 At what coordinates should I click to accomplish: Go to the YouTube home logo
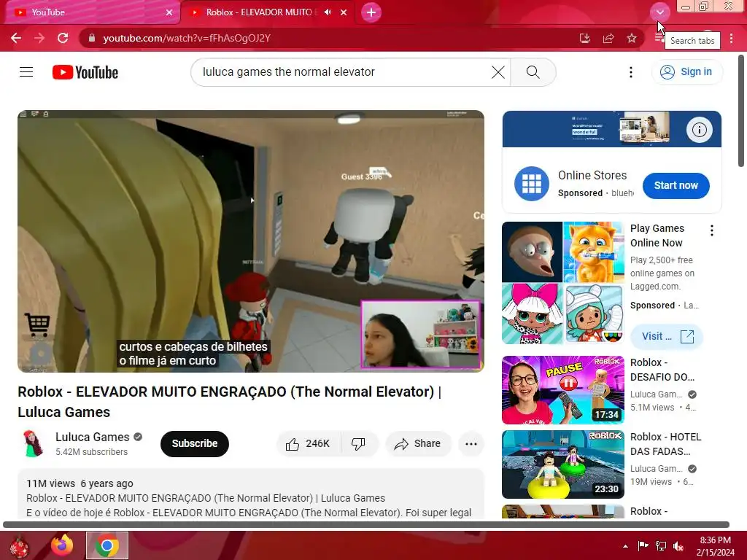85,72
